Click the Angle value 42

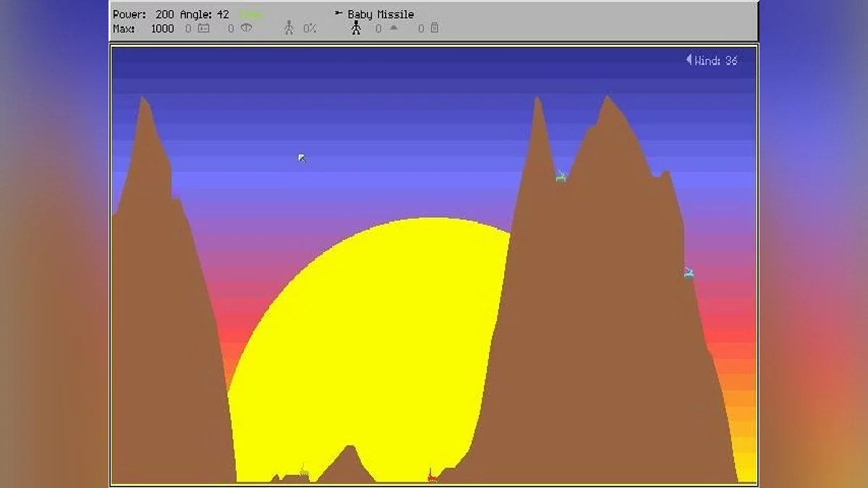click(222, 14)
